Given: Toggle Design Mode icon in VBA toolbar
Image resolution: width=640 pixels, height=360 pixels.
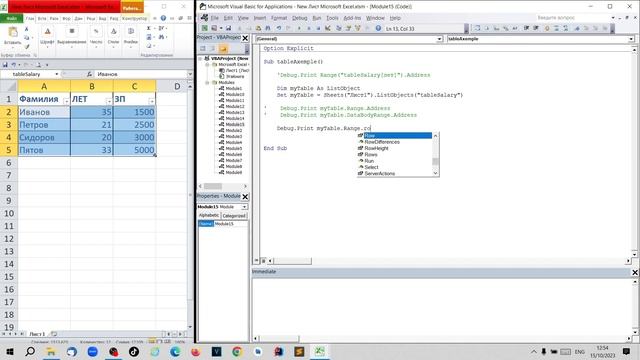Looking at the screenshot, I should click(328, 28).
